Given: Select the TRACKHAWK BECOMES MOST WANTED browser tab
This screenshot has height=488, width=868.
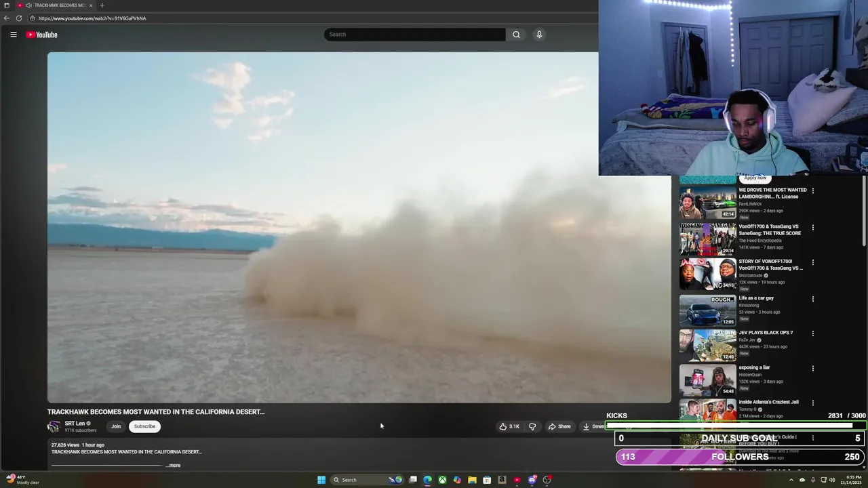Looking at the screenshot, I should click(54, 5).
